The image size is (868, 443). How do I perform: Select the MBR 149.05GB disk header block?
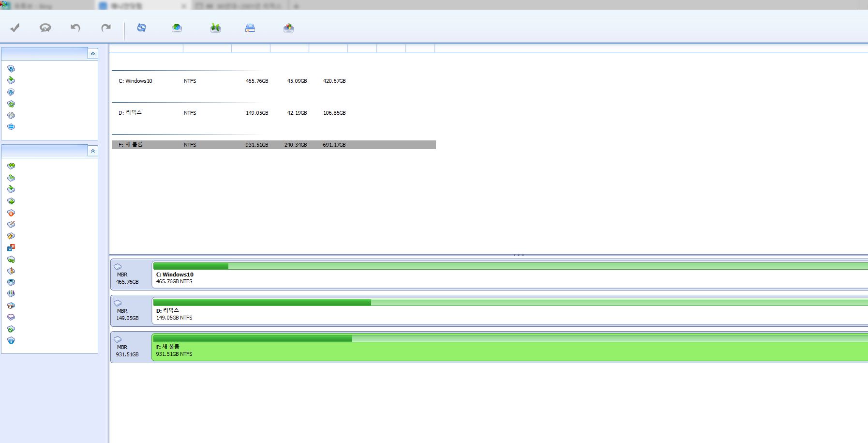point(131,311)
